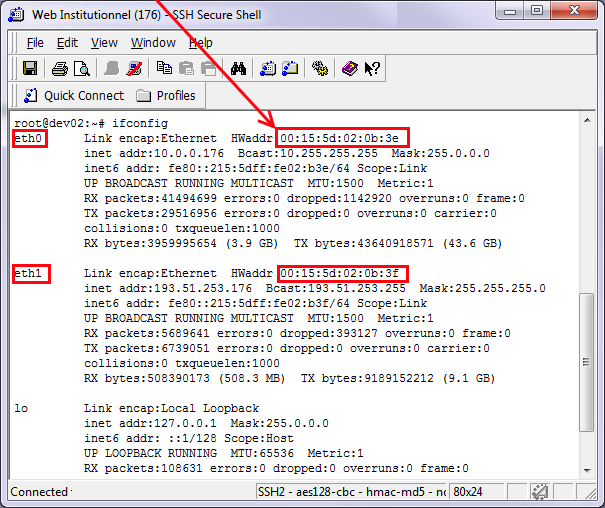Open the File menu

35,43
